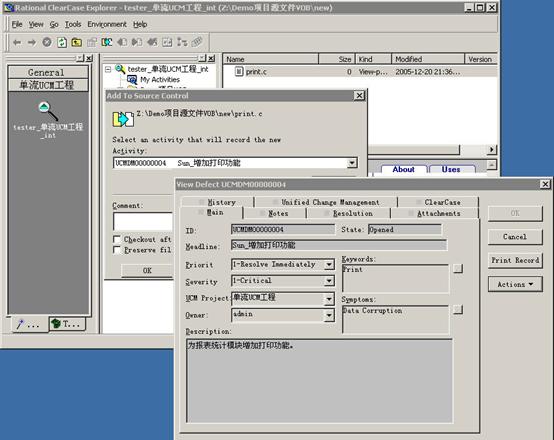
Task: Sort by the Name column header
Action: point(271,59)
